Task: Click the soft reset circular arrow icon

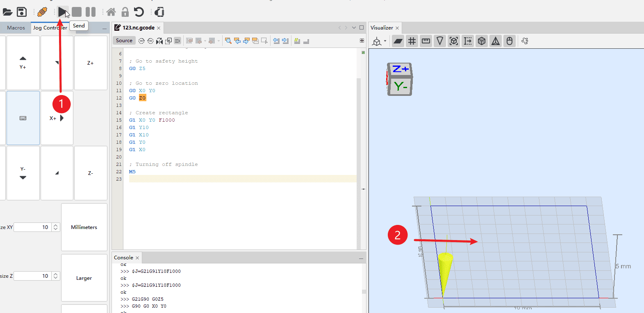Action: 139,12
